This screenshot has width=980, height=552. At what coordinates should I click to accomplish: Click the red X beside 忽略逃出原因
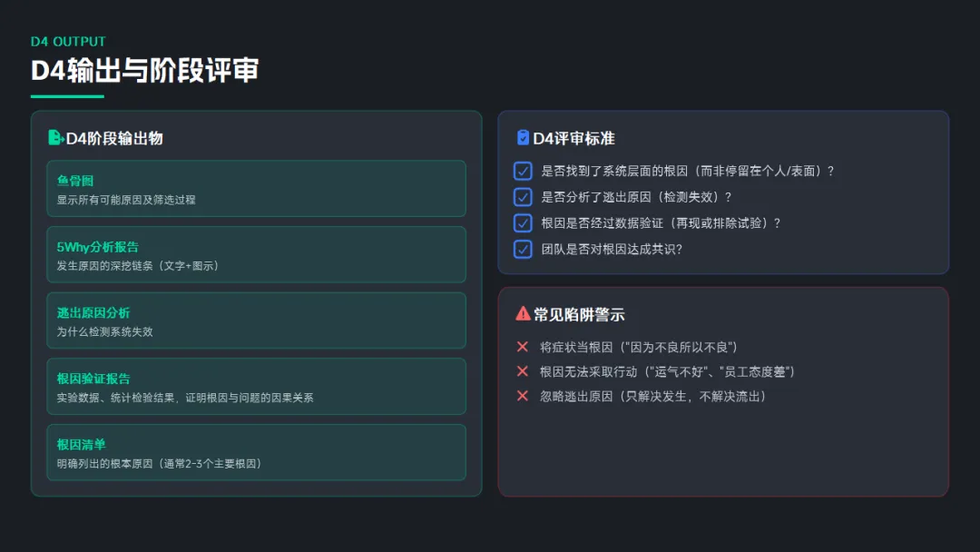[522, 396]
